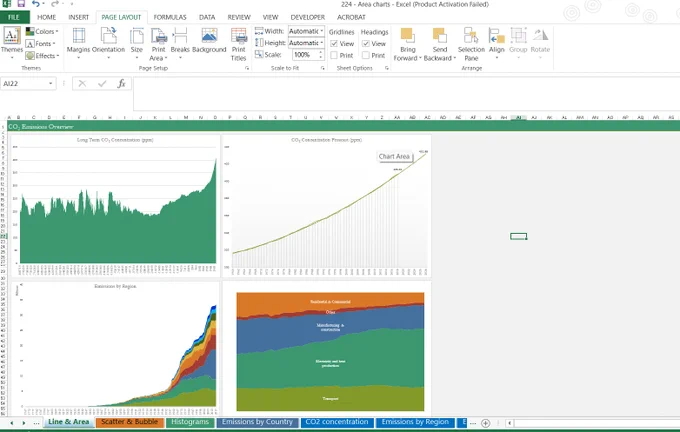Open Scale to Fit dialog launcher
Screen dimensions: 680x432
coord(323,68)
